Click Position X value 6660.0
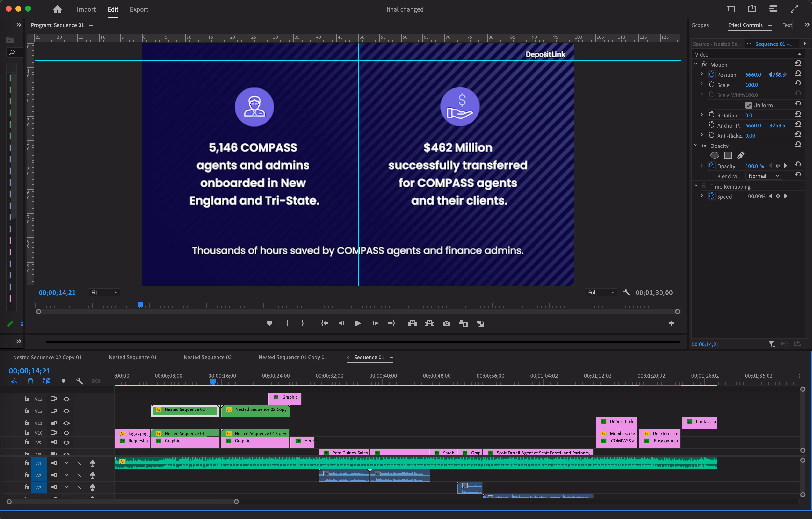 (x=753, y=74)
